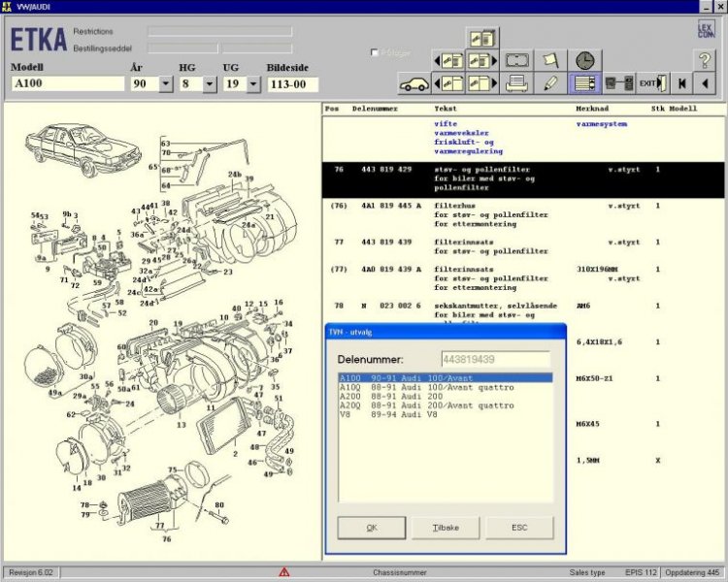728x582 pixels.
Task: Expand the UG subgroup dropdown
Action: [x=253, y=84]
